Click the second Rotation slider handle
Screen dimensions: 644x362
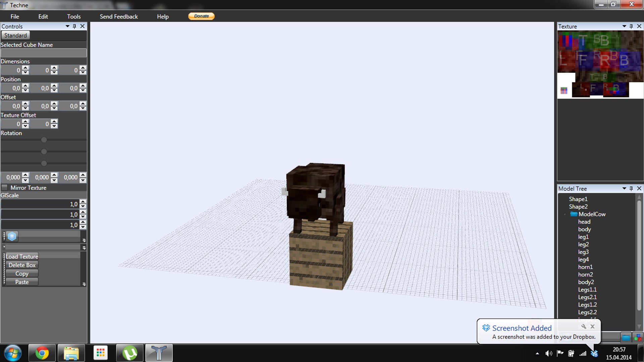[44, 152]
